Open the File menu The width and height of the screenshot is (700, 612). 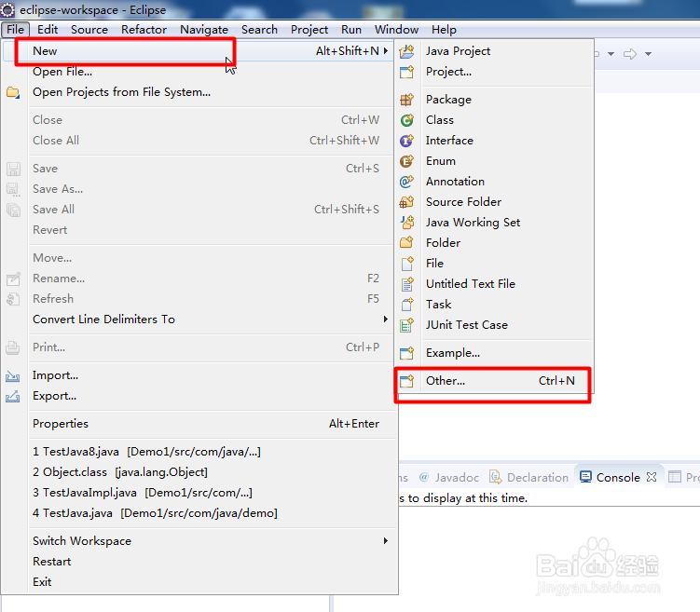point(15,30)
